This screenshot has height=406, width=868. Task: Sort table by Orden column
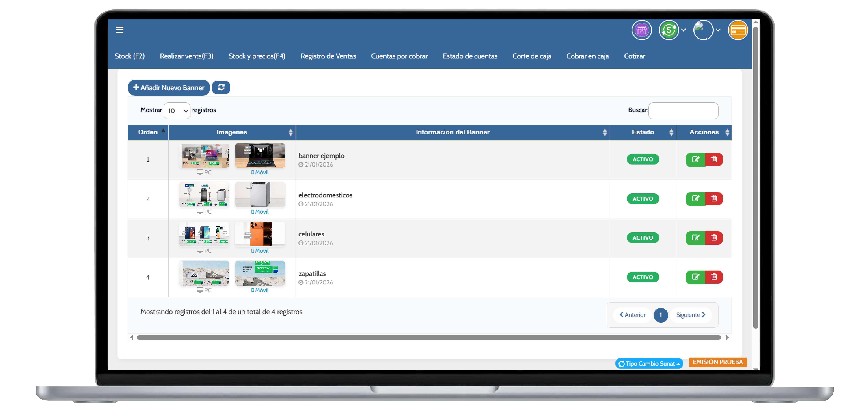coord(148,132)
